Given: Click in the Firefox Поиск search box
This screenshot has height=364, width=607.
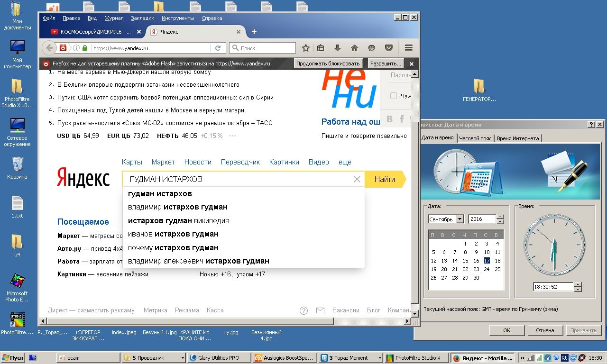Looking at the screenshot, I should click(x=262, y=48).
